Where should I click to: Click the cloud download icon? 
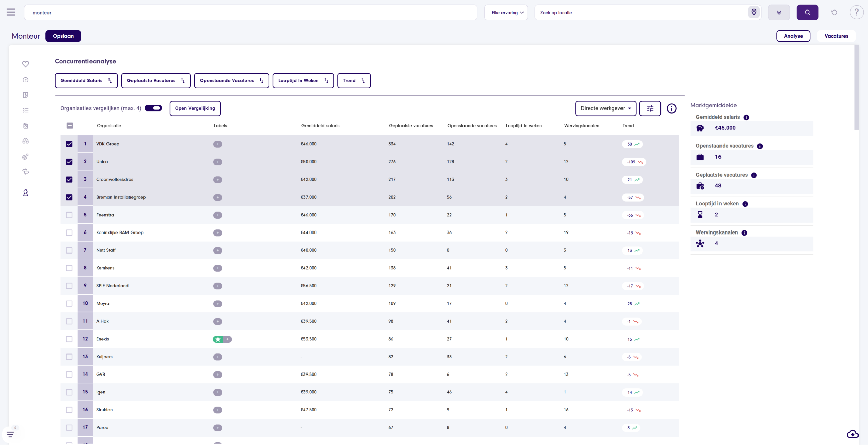tap(852, 434)
